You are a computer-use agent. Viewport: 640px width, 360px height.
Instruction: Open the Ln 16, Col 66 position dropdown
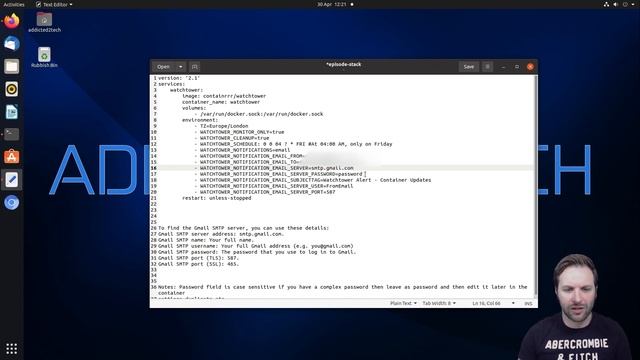493,303
